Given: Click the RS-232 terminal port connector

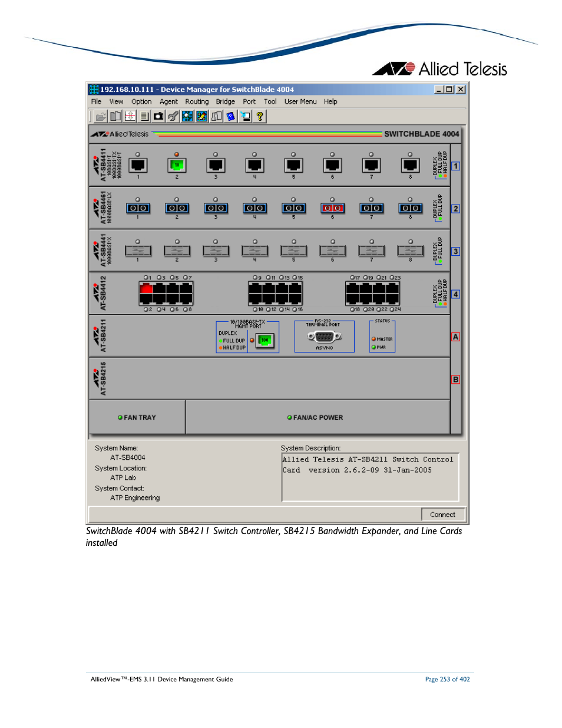Looking at the screenshot, I should click(325, 337).
